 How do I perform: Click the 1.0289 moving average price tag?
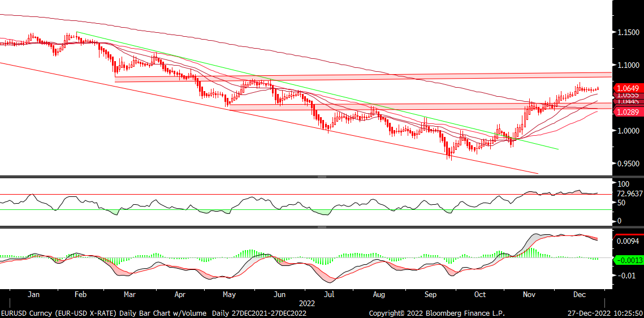[x=627, y=111]
